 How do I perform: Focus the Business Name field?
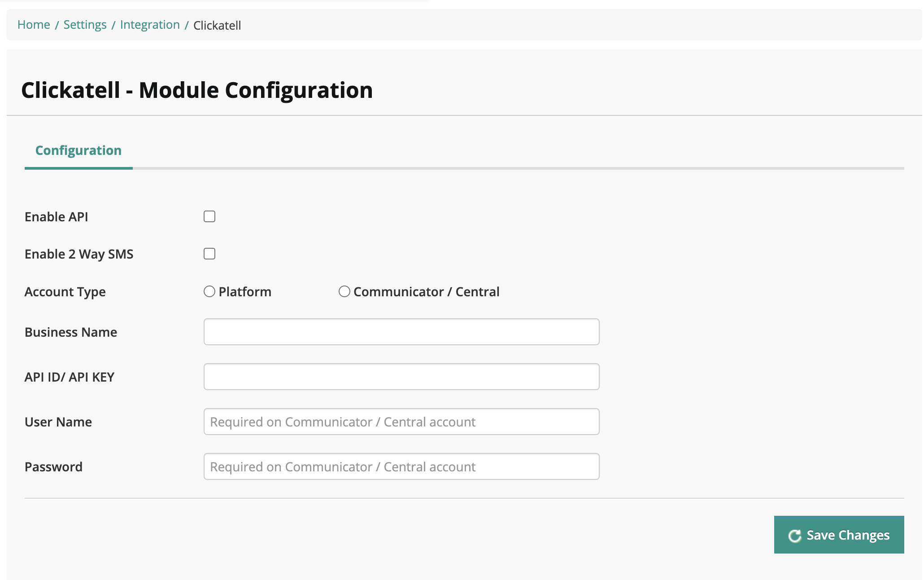[401, 332]
